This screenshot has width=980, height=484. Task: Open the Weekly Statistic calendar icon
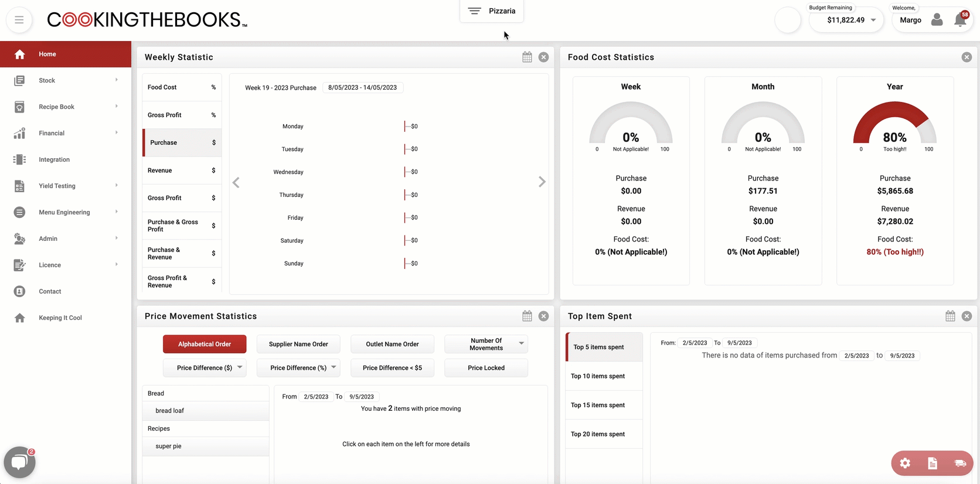(x=527, y=57)
